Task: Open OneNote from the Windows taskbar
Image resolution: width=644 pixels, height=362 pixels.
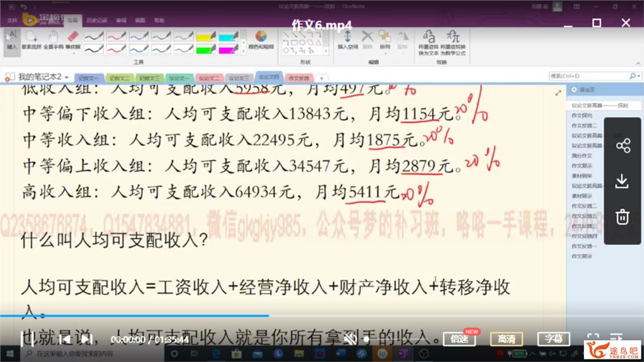Action: point(403,354)
